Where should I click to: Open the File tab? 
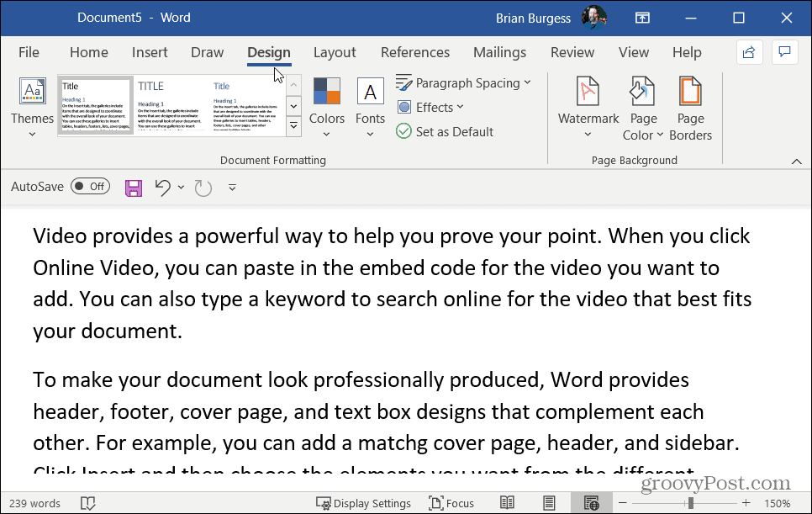pos(29,52)
